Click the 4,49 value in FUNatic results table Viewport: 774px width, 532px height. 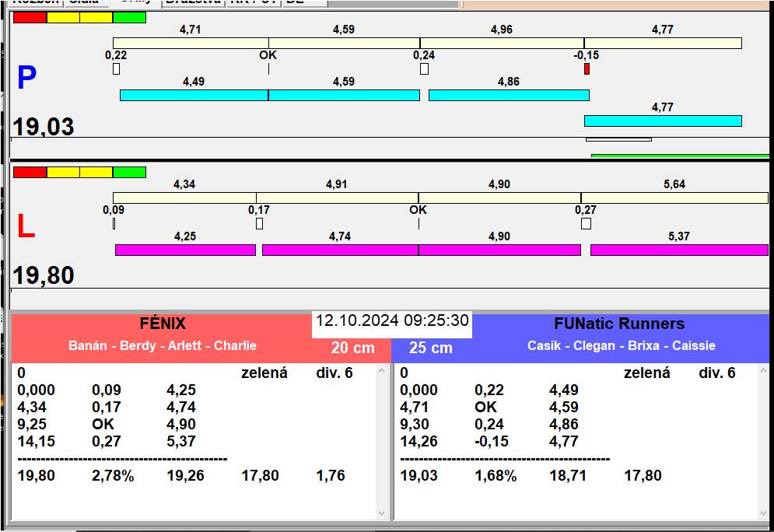pyautogui.click(x=564, y=390)
